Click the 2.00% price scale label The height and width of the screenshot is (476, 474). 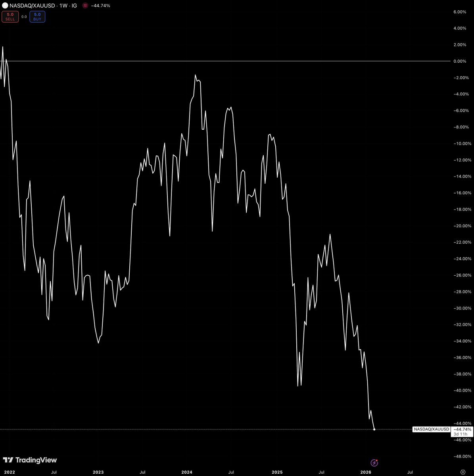coord(460,45)
